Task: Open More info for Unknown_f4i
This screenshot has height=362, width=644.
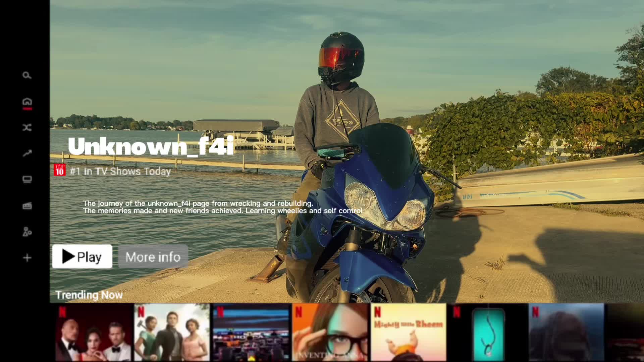Action: [153, 257]
